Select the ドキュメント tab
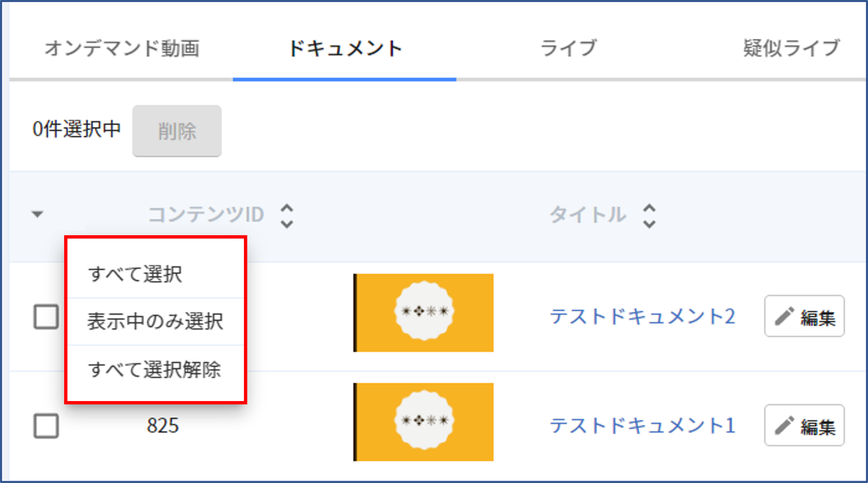The image size is (868, 483). (x=345, y=48)
